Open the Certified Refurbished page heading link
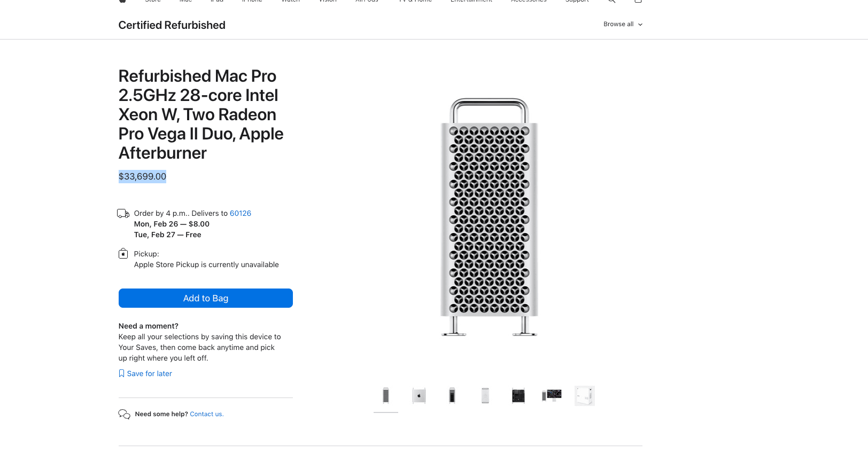868x452 pixels. [x=172, y=25]
